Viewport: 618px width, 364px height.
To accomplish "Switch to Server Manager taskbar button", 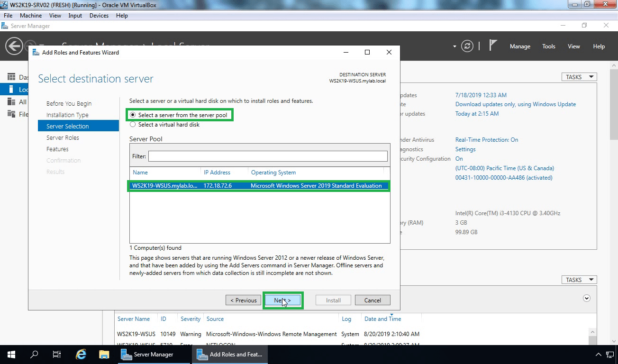I will [154, 355].
